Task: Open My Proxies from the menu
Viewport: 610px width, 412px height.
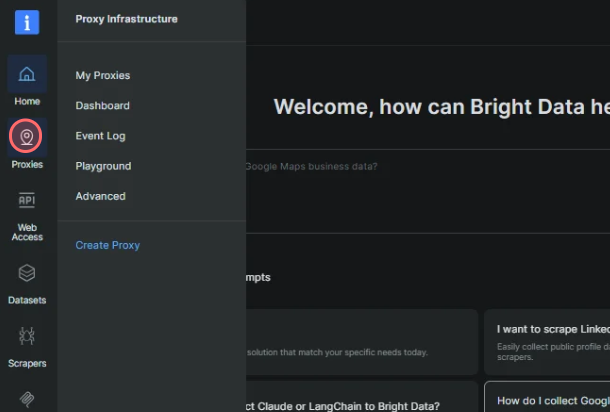Action: click(x=103, y=75)
